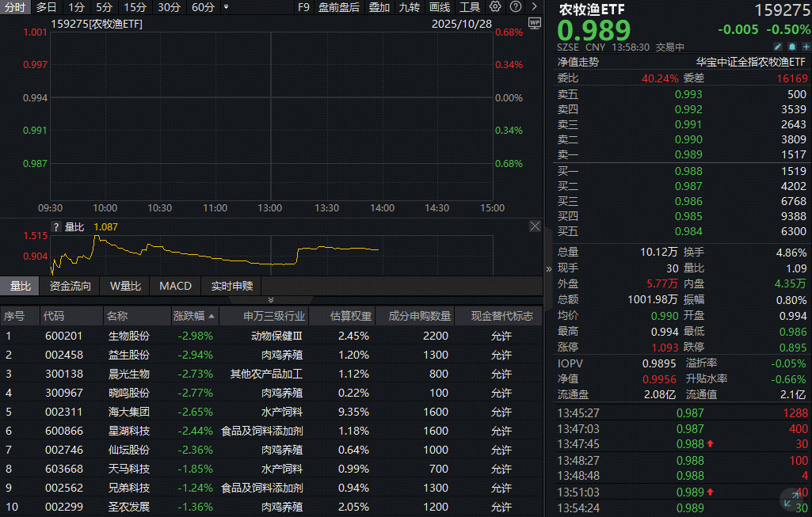Switch to the 资金流向 tab
812x517 pixels.
tap(71, 286)
